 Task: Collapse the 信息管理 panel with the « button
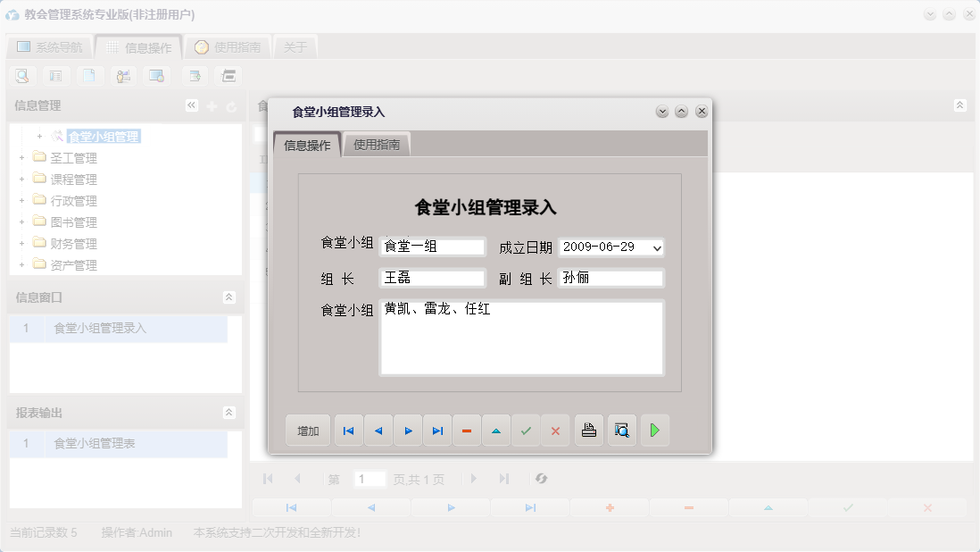coord(191,105)
